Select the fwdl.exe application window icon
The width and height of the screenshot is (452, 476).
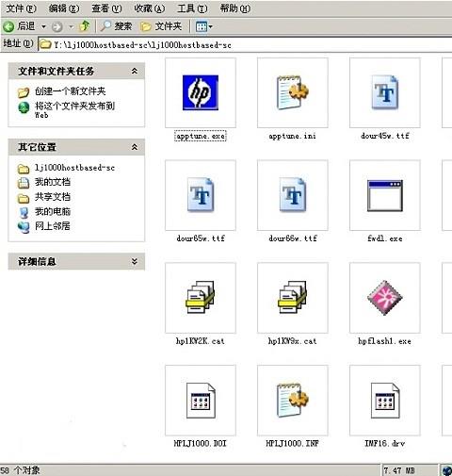pos(385,195)
